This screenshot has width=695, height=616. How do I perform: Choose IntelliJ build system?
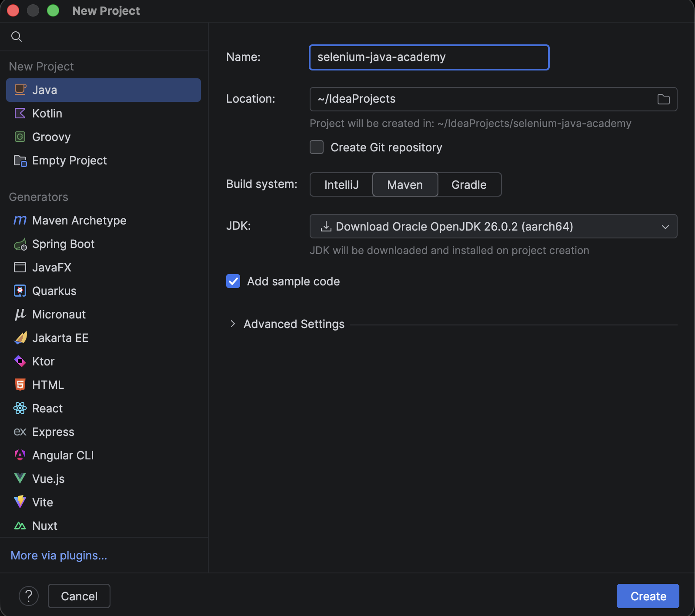(x=341, y=184)
